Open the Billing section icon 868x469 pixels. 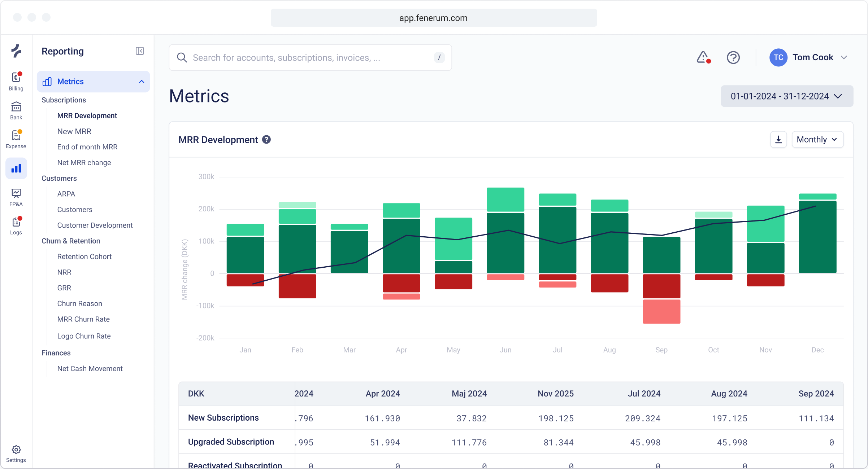[16, 78]
